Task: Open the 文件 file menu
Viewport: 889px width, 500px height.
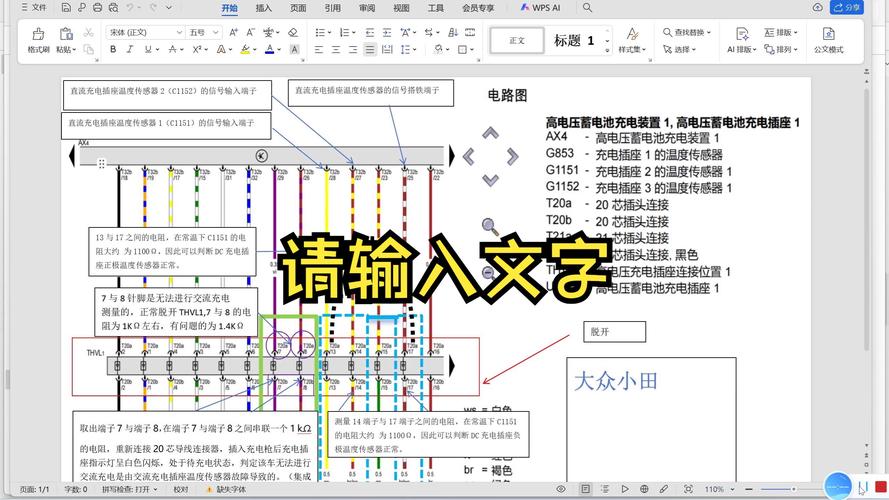Action: click(x=34, y=7)
